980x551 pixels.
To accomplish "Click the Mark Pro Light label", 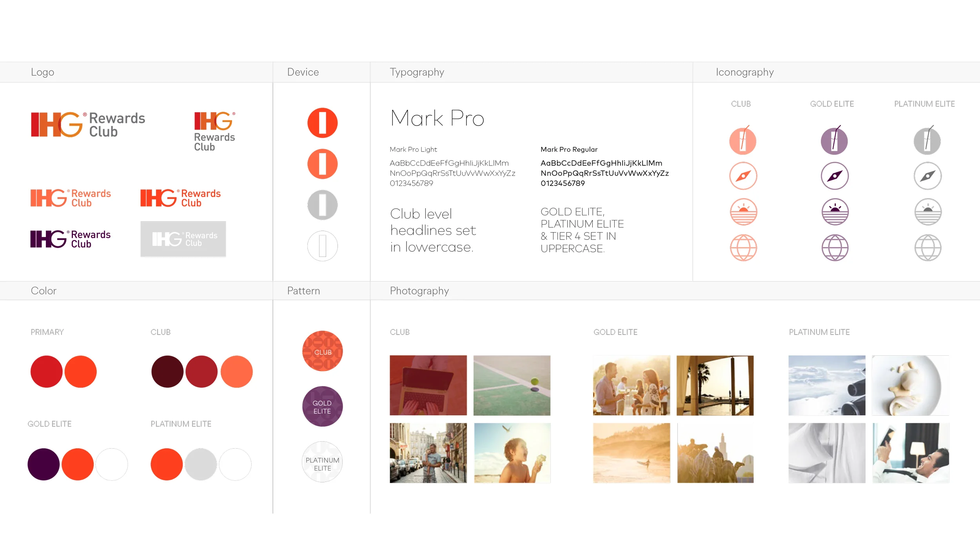I will point(413,149).
